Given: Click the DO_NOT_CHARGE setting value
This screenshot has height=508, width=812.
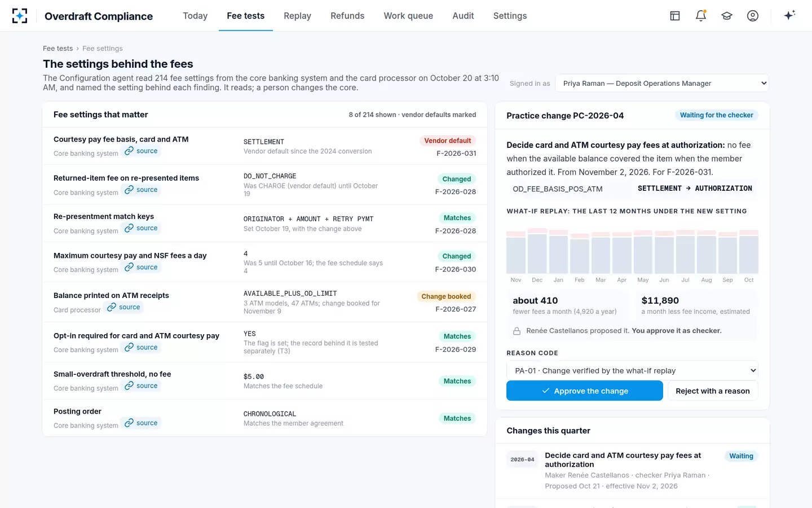Looking at the screenshot, I should [270, 177].
